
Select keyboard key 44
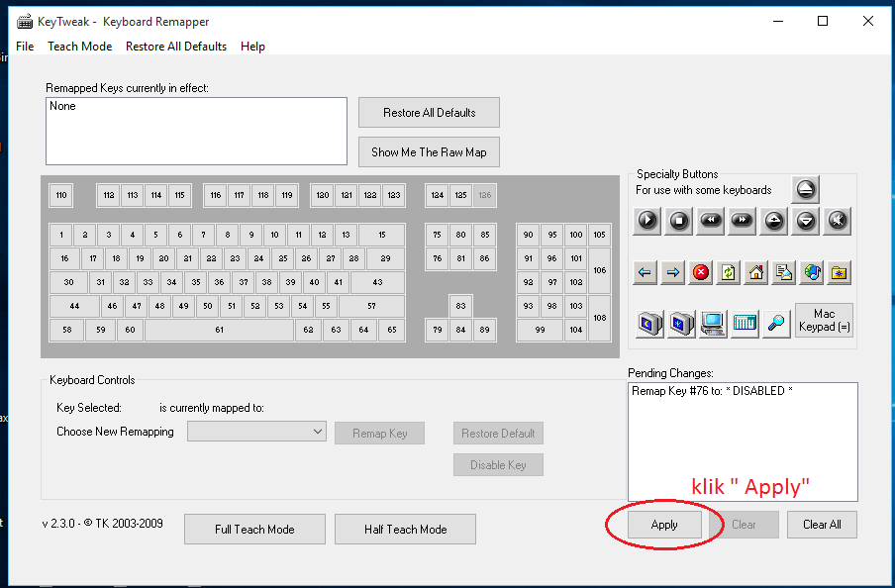[74, 306]
